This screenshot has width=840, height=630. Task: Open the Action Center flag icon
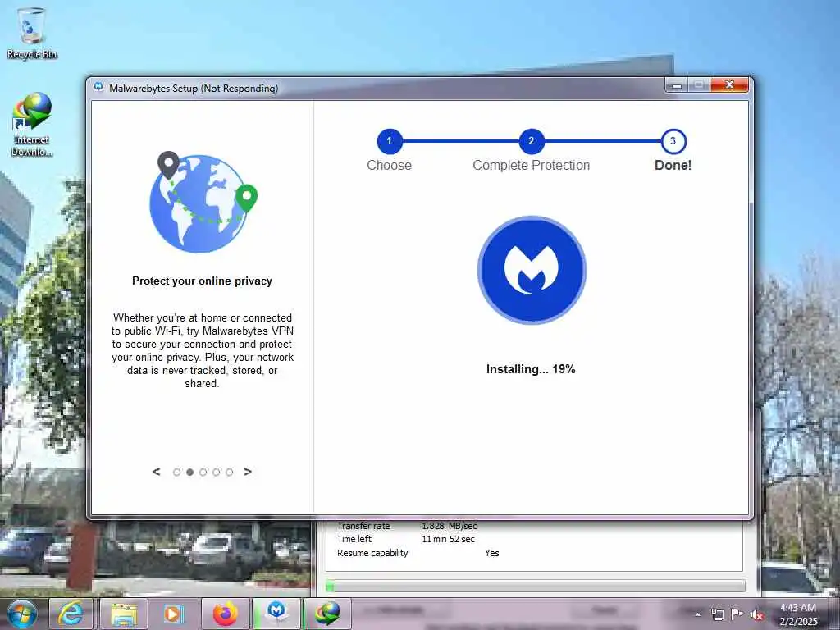pyautogui.click(x=737, y=615)
